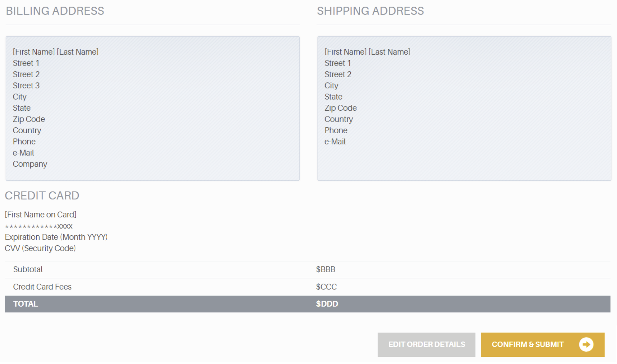Viewport: 617px width, 364px height.
Task: Click the masked credit card number
Action: pos(39,226)
